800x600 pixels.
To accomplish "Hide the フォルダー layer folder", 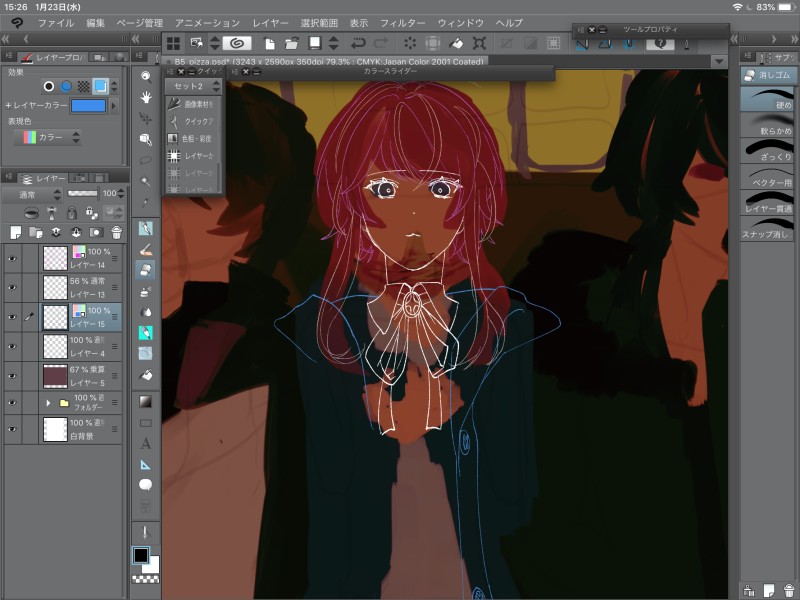I will pos(12,403).
